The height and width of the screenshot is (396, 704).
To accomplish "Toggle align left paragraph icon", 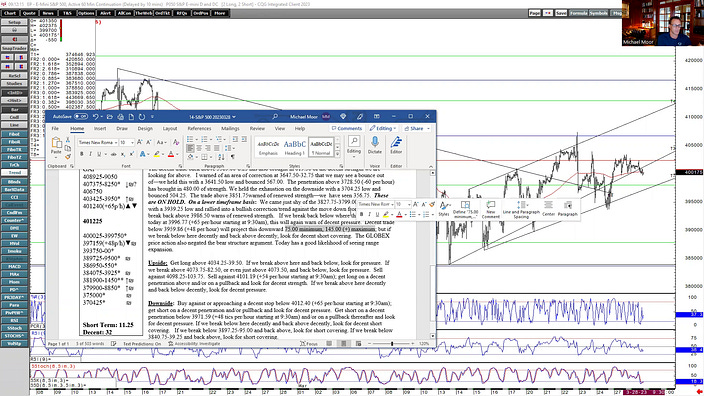I will tap(191, 148).
